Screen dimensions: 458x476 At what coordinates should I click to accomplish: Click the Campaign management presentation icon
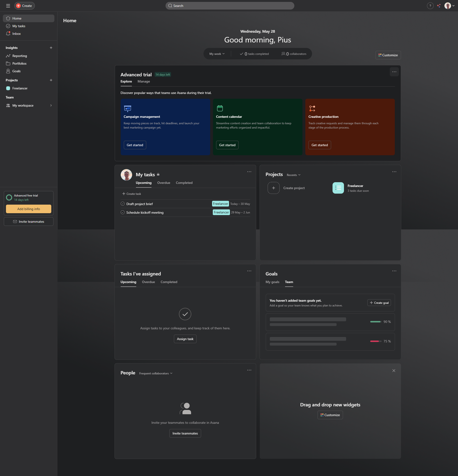point(128,108)
